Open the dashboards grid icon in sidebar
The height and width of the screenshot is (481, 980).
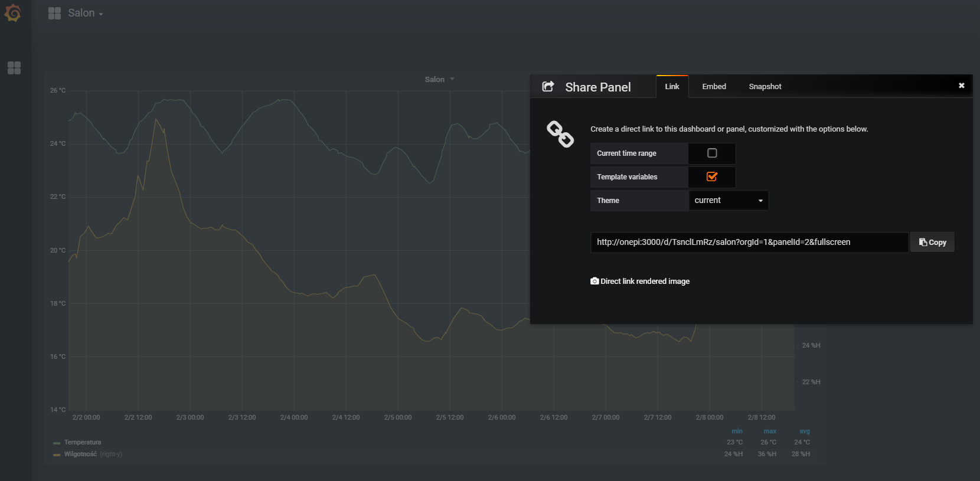point(14,68)
